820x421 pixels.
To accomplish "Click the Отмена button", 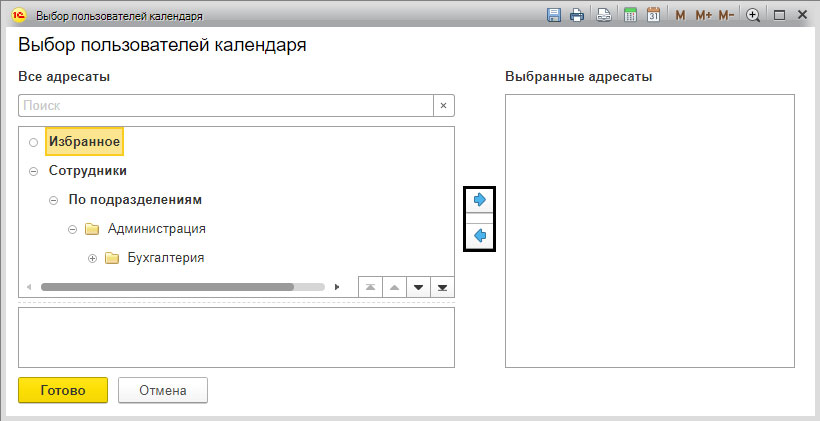I will 162,390.
